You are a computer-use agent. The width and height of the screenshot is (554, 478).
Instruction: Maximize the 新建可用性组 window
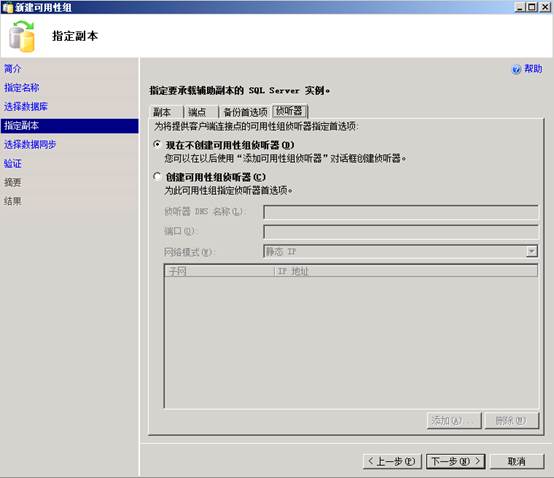pyautogui.click(x=532, y=7)
